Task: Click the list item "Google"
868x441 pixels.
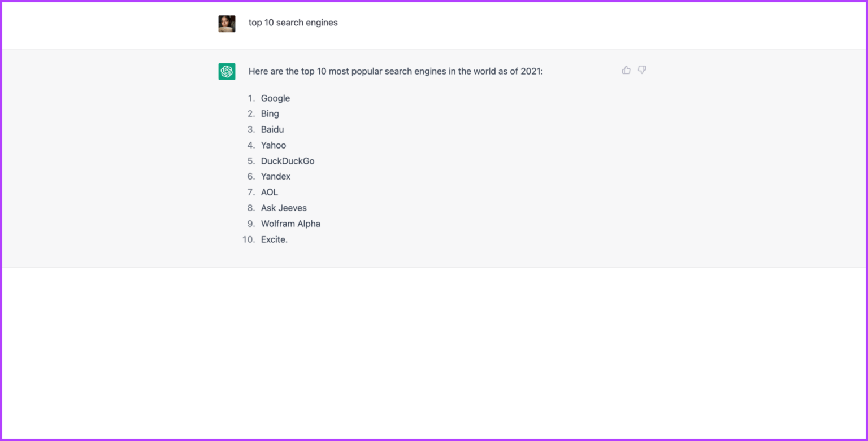Action: (275, 98)
